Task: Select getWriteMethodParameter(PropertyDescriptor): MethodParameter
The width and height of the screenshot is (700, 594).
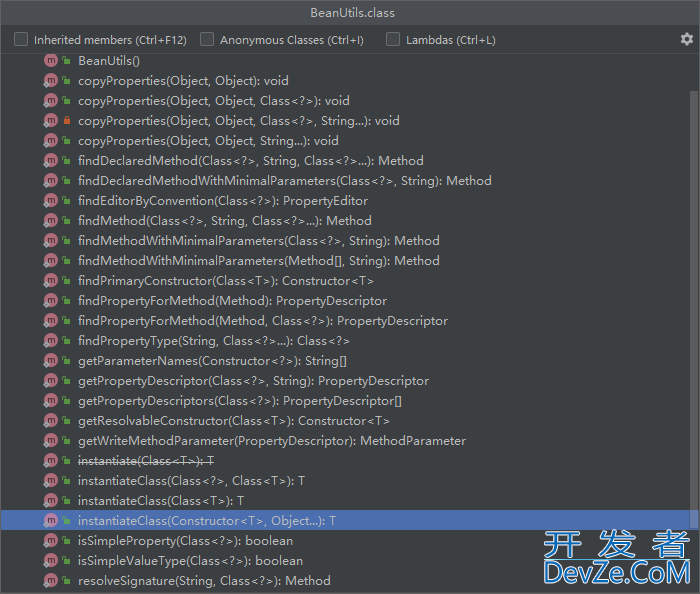Action: point(345,440)
